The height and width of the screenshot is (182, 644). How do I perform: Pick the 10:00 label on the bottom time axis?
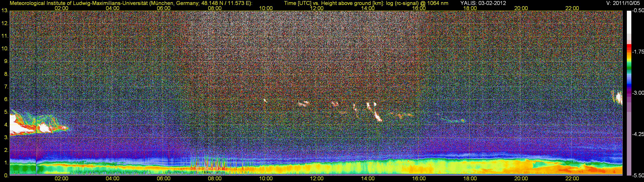pos(266,179)
